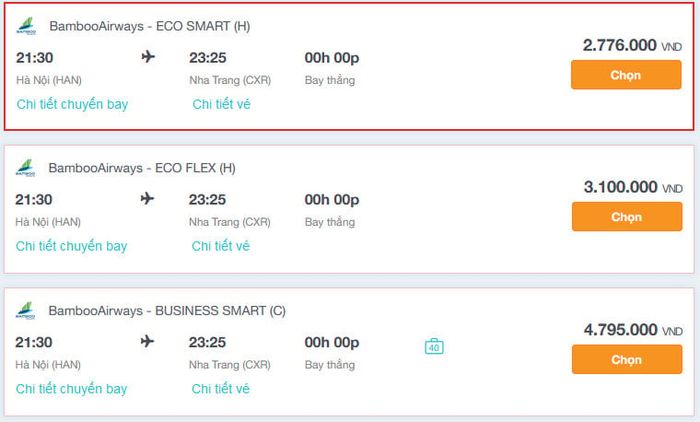Click airplane icon in ECO SMART row

(x=148, y=57)
